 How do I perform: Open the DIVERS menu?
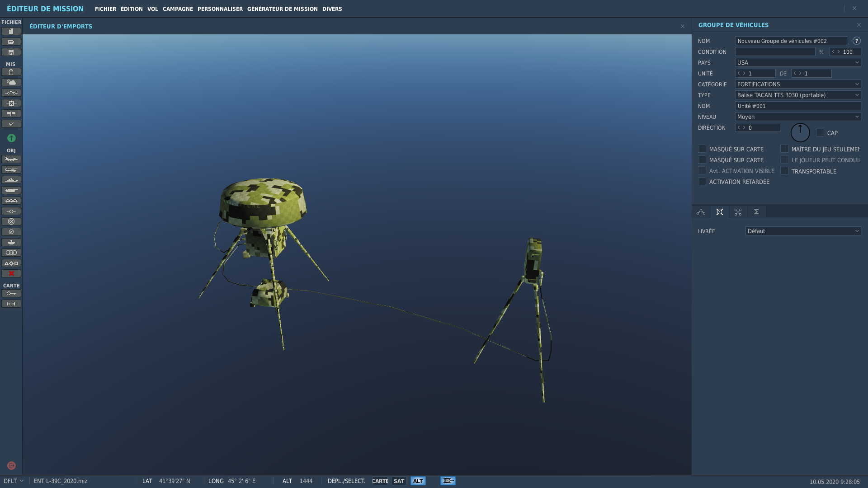pos(332,9)
